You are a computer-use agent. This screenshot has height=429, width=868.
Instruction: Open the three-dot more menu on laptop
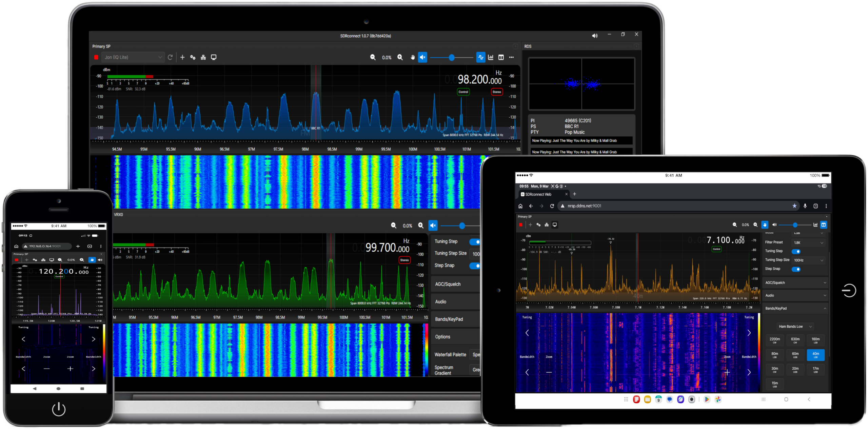pos(511,57)
